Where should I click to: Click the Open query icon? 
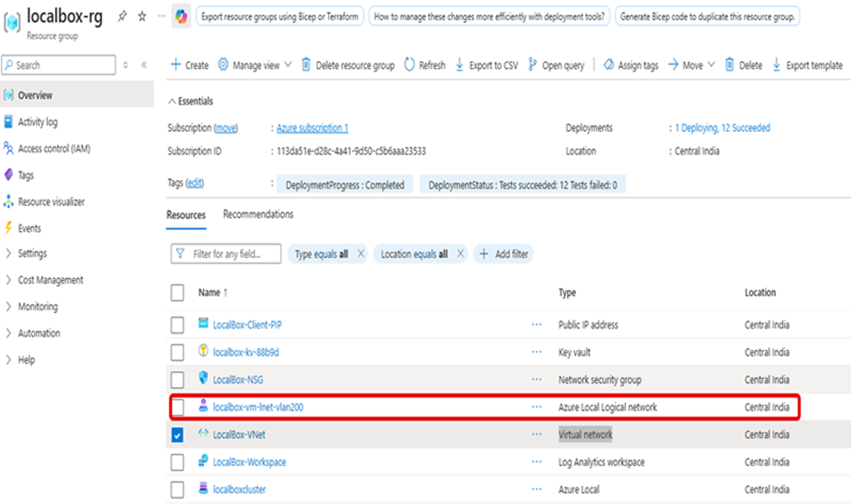(532, 65)
